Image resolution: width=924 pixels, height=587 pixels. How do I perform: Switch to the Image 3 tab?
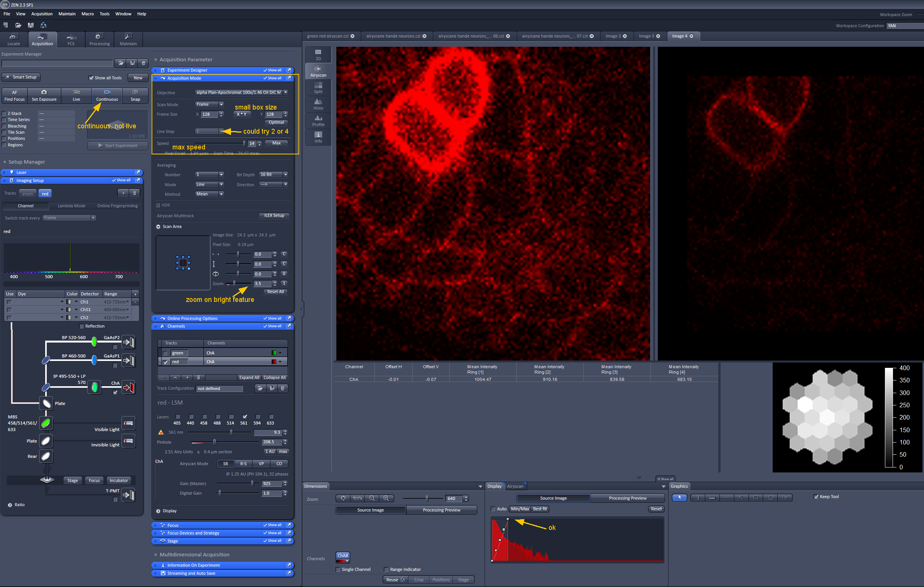click(x=646, y=36)
